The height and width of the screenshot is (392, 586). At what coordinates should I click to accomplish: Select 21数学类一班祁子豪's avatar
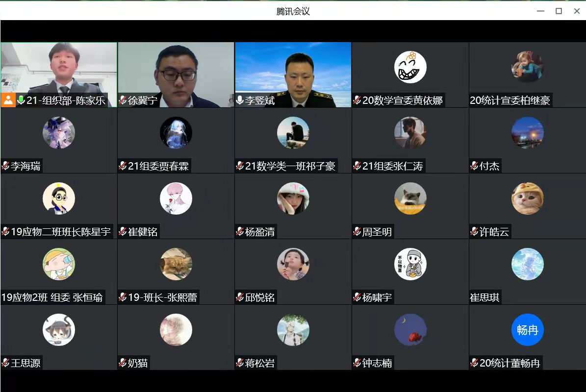(293, 133)
